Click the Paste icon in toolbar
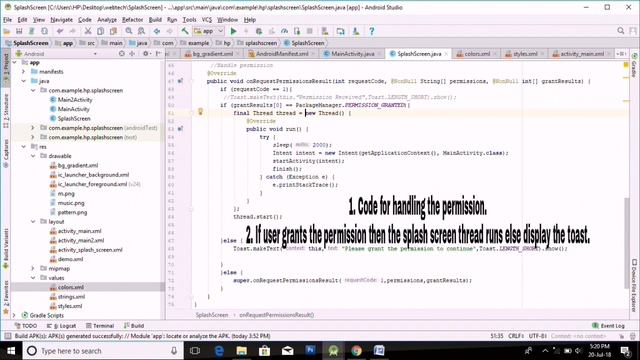 click(113, 31)
